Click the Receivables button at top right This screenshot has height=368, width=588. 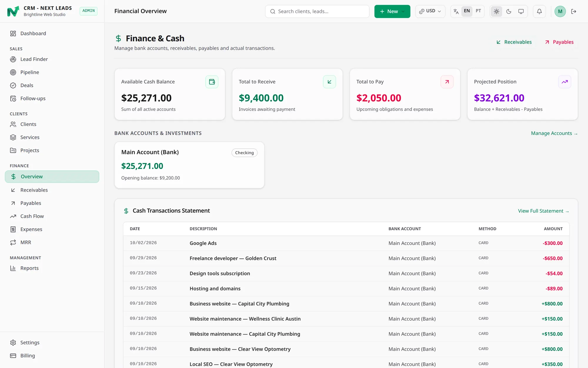coord(514,42)
